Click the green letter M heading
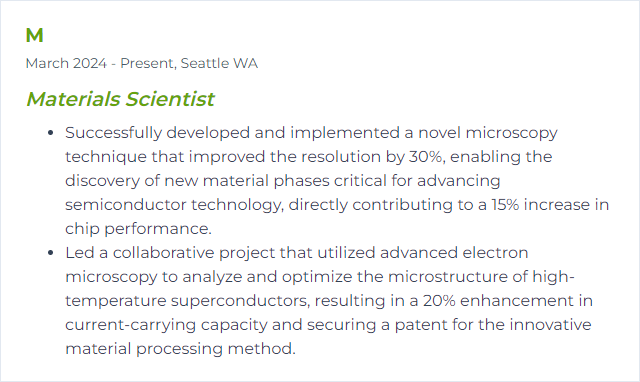The height and width of the screenshot is (382, 640). coord(34,36)
